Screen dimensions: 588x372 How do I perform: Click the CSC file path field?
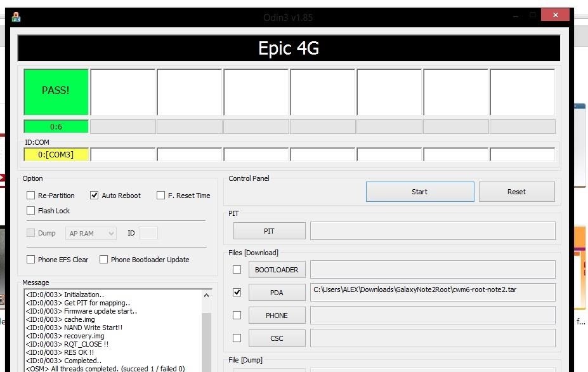[433, 338]
